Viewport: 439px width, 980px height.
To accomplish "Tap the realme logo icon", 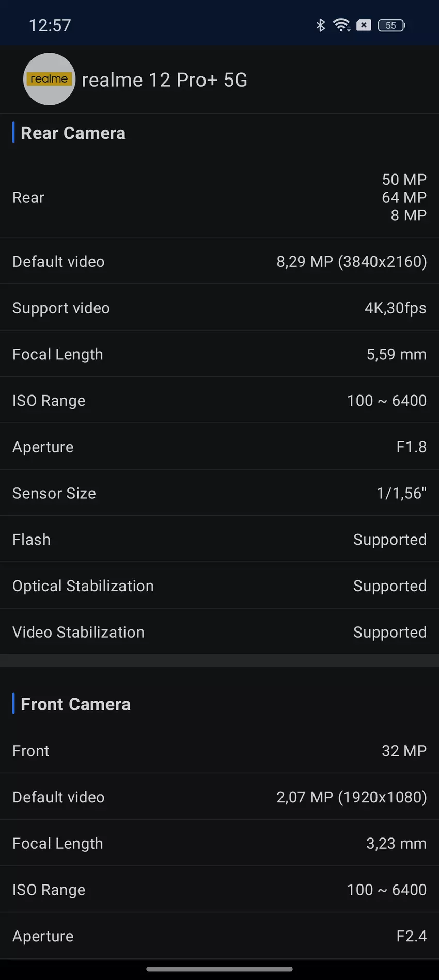I will coord(49,79).
